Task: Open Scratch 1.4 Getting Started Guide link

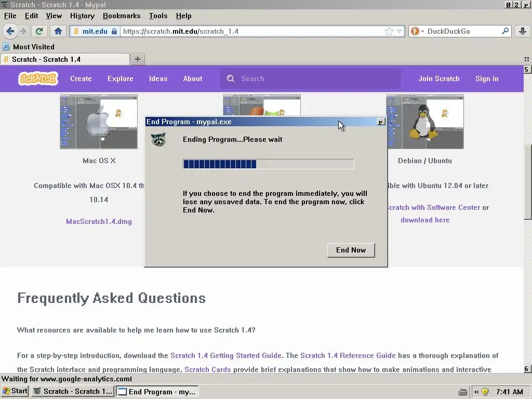Action: tap(225, 355)
